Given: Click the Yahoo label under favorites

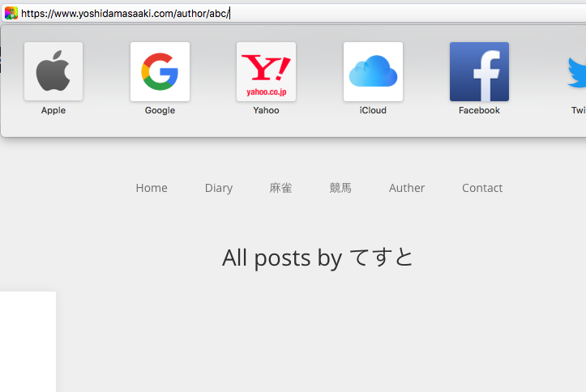Looking at the screenshot, I should (266, 110).
